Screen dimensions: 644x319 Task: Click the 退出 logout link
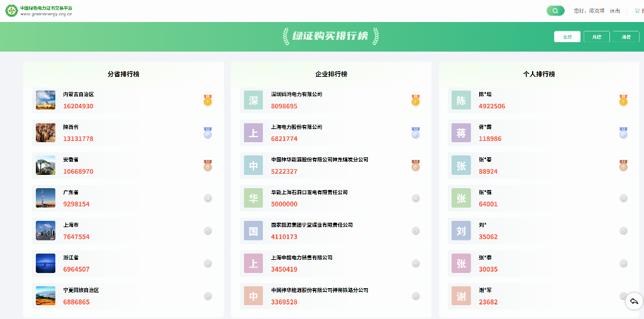(x=614, y=11)
